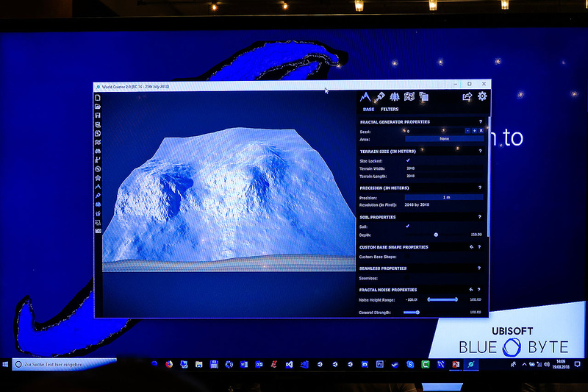Click the circular globe icon in left toolbar
The image size is (588, 392).
98,169
